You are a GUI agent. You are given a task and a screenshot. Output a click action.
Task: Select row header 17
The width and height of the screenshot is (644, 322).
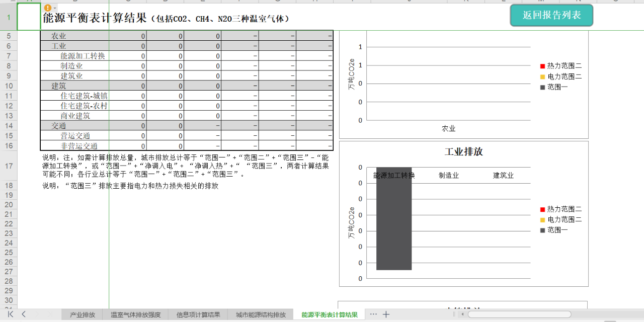9,166
